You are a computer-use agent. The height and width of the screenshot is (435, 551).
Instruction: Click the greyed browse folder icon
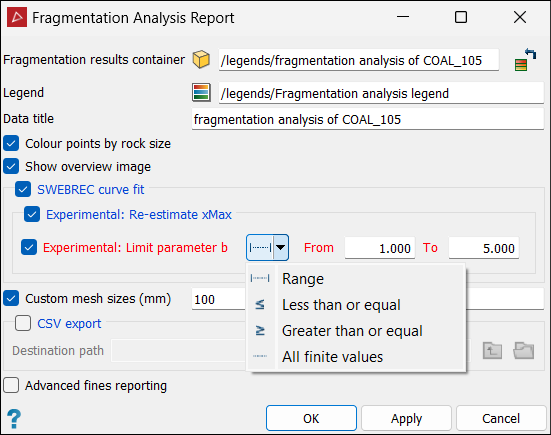tap(524, 351)
